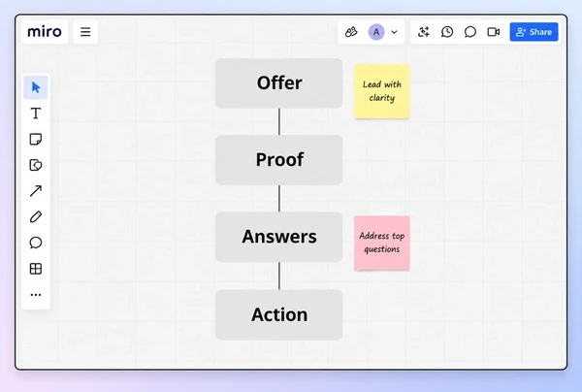Click the connector line between Proof and Answers
The width and height of the screenshot is (582, 392).
tap(279, 199)
